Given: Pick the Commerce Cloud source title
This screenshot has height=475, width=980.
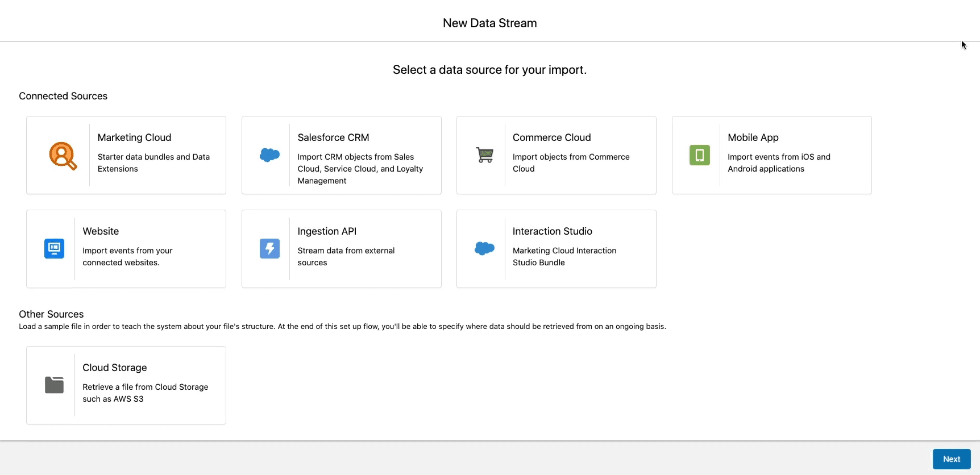Looking at the screenshot, I should click(551, 137).
